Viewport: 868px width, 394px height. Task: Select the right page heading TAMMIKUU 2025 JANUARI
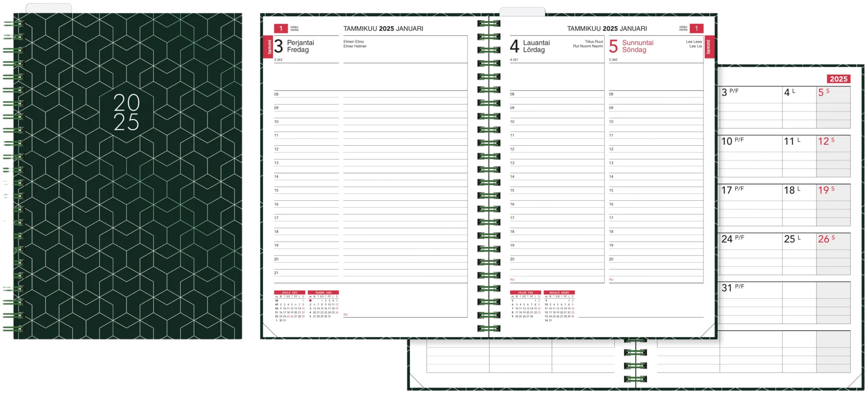pos(607,28)
